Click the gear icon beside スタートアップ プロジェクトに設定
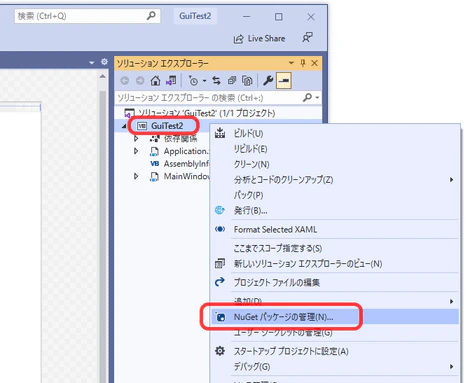This screenshot has height=383, width=470. pyautogui.click(x=220, y=351)
